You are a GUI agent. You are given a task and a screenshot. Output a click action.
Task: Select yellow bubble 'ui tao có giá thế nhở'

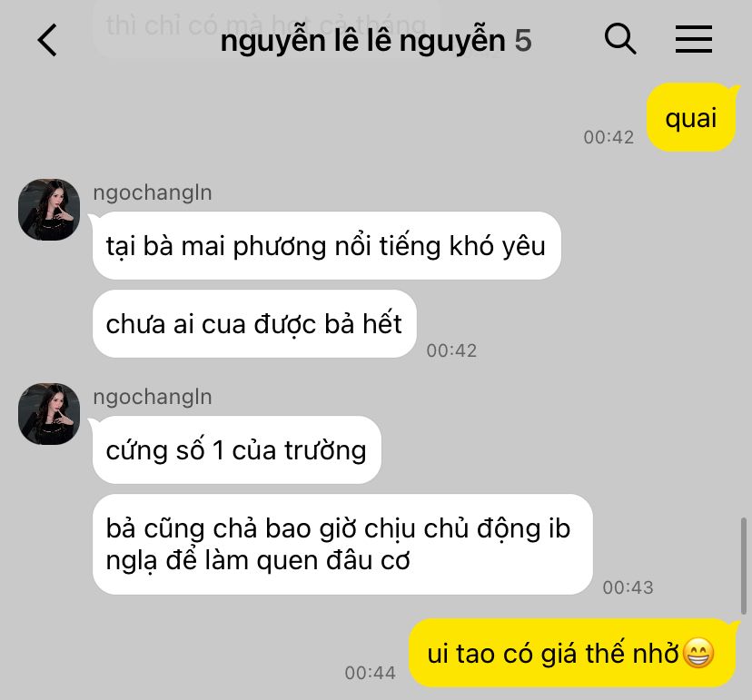[571, 653]
